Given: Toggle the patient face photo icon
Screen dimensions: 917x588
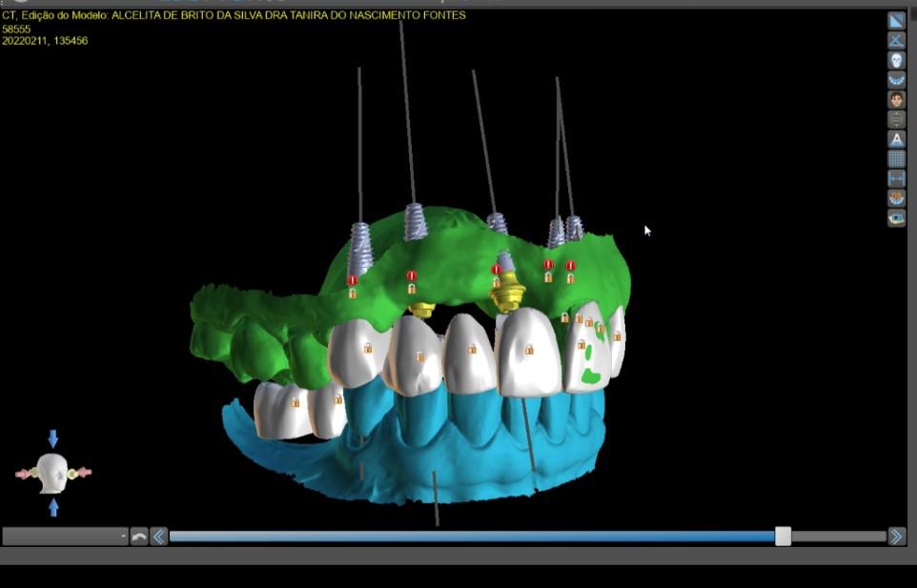Looking at the screenshot, I should coord(896,100).
